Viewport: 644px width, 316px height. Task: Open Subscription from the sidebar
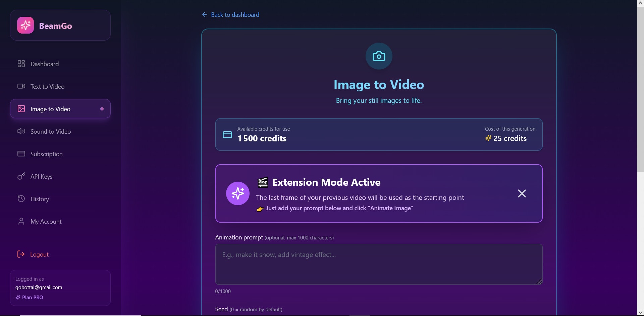pyautogui.click(x=46, y=154)
